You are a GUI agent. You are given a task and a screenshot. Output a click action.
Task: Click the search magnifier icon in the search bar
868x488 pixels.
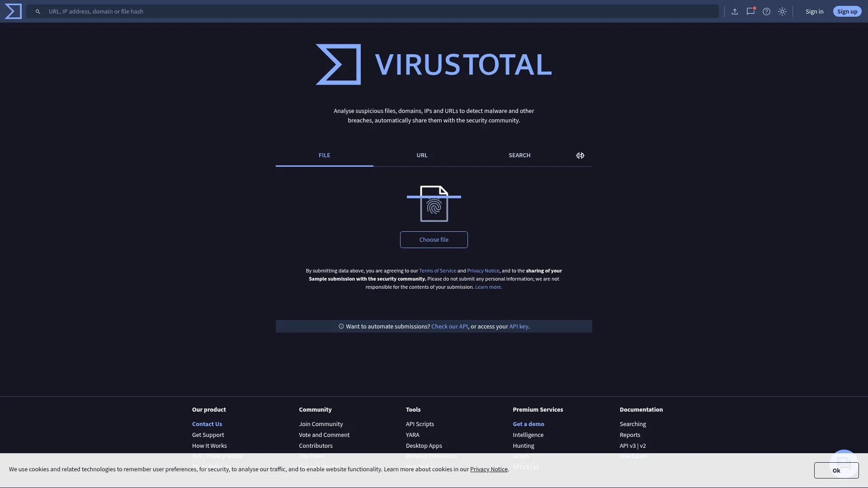[x=38, y=11]
